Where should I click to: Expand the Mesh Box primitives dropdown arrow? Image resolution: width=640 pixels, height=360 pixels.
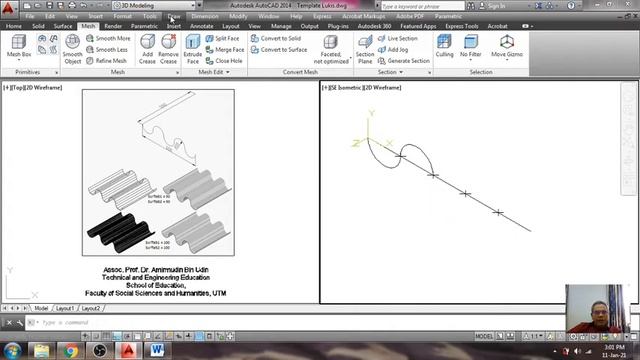coord(19,60)
